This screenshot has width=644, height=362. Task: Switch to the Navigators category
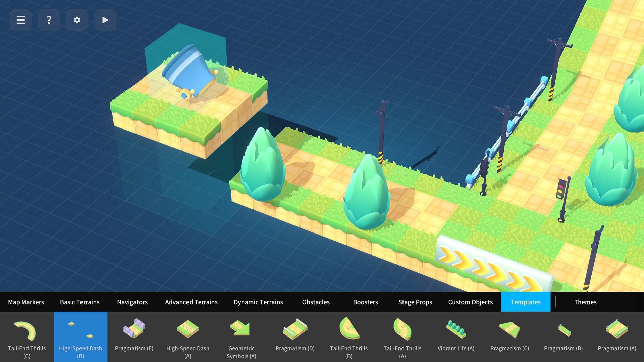[x=132, y=302]
